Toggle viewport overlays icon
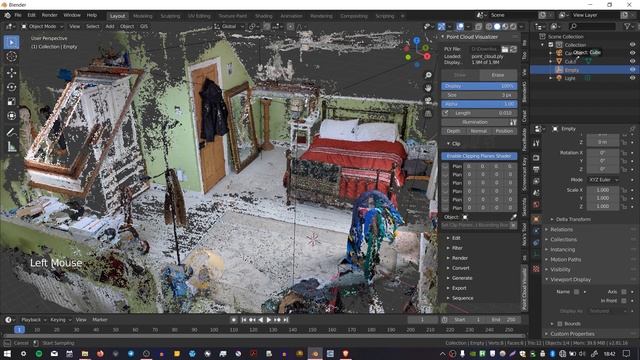The height and width of the screenshot is (360, 640). click(x=460, y=27)
